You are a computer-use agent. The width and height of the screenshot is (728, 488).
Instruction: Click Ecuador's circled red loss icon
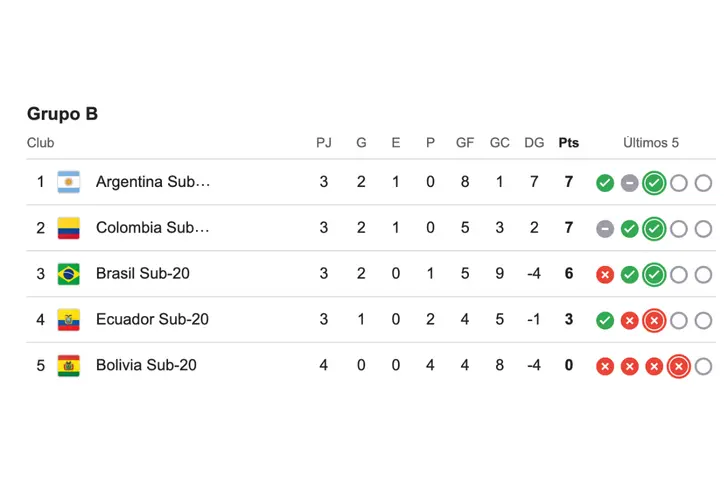pyautogui.click(x=654, y=321)
